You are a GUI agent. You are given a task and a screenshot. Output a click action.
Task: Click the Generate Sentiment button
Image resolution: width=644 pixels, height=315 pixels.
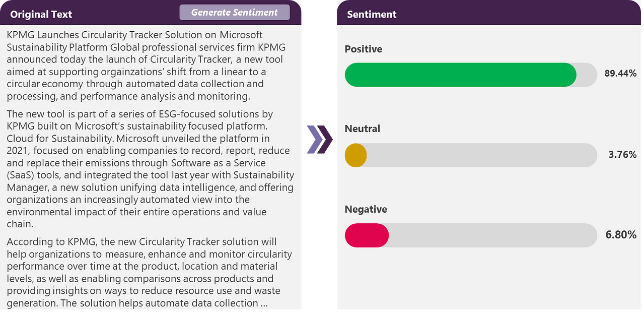point(235,13)
